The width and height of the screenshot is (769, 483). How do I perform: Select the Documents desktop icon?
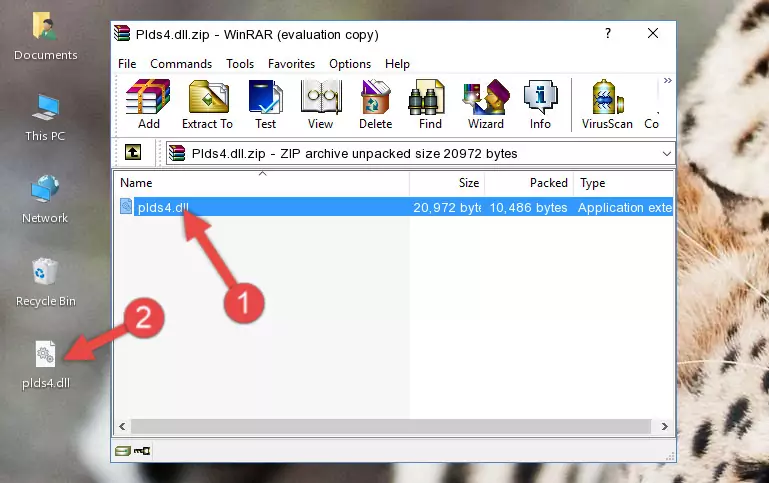coord(45,37)
